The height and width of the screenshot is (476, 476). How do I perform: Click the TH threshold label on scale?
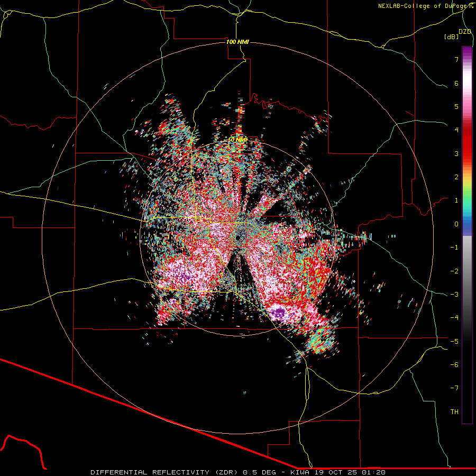point(454,412)
